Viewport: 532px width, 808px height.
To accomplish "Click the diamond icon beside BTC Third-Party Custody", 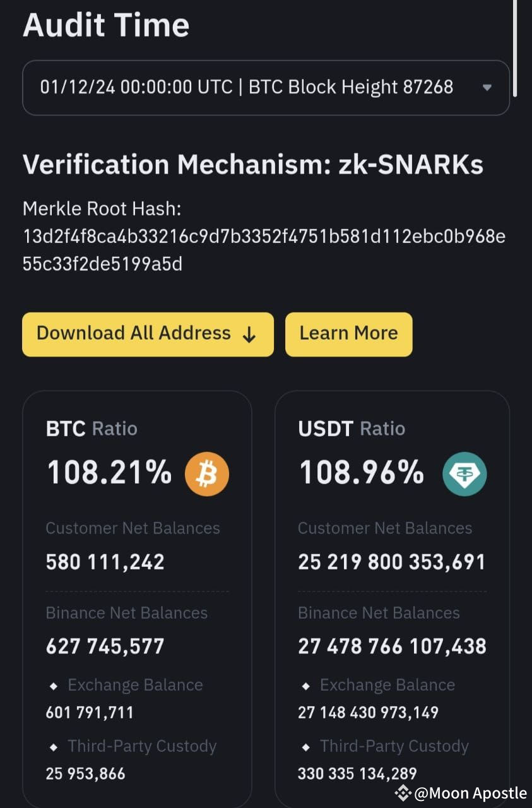I will click(54, 746).
